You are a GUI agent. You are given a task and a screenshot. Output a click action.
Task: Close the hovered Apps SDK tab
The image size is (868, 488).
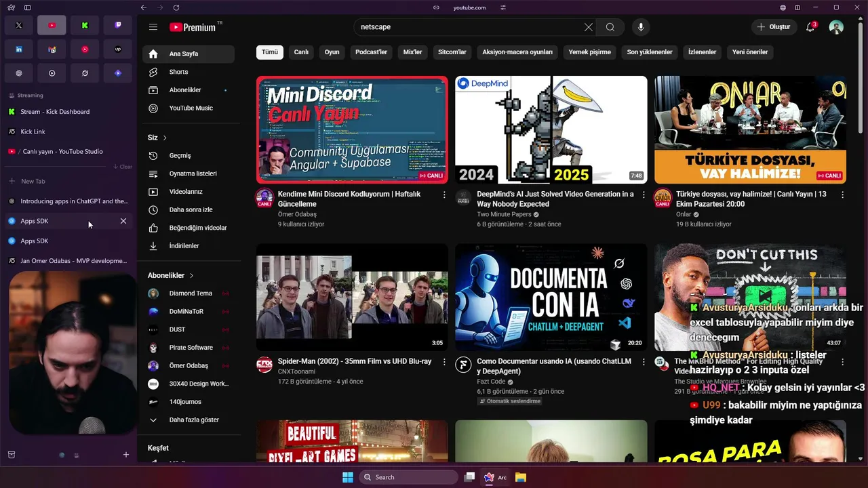[123, 221]
